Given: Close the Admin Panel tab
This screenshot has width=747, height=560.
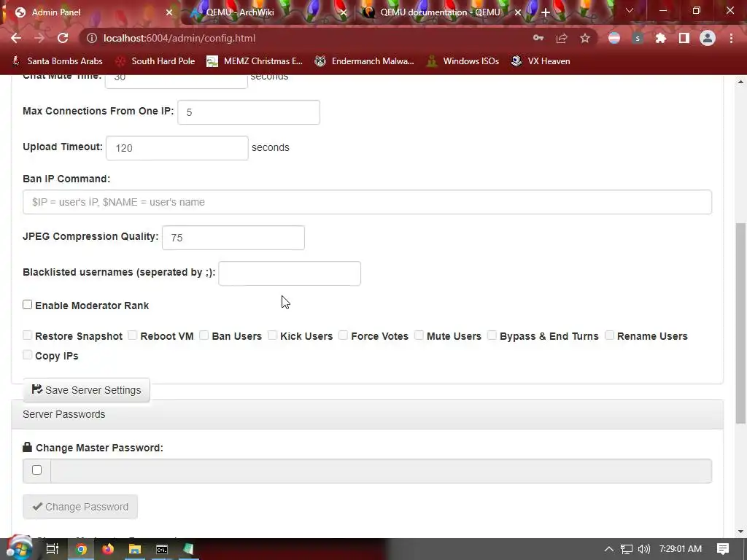Looking at the screenshot, I should pos(169,12).
